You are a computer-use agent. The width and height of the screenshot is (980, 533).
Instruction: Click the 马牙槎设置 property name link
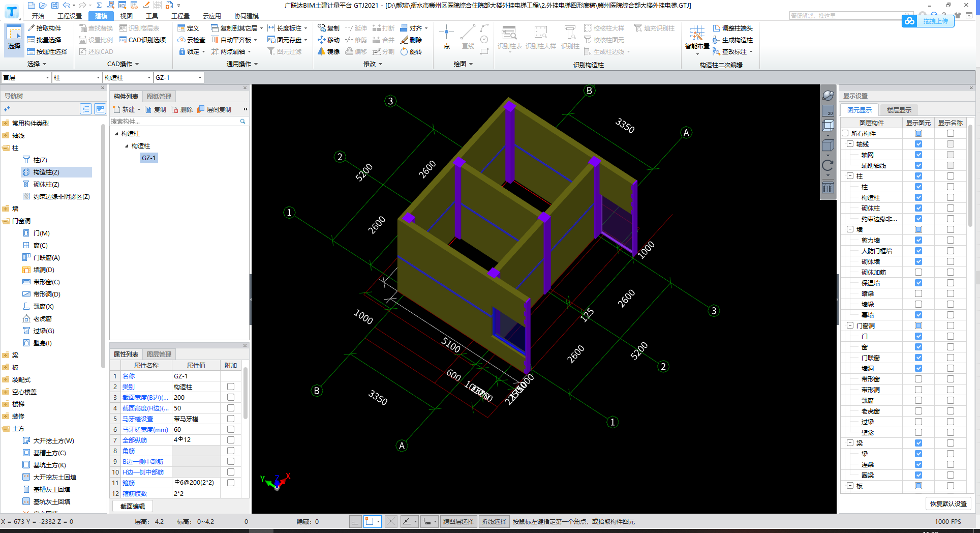pos(137,419)
